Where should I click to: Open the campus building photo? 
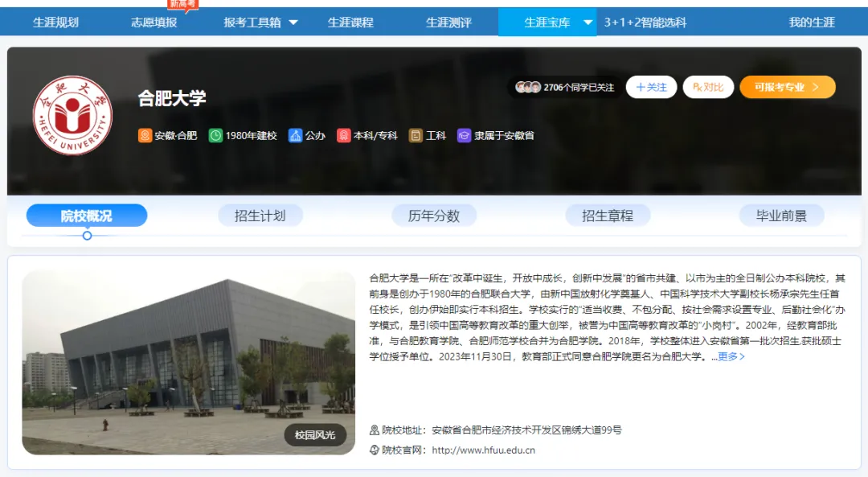188,363
